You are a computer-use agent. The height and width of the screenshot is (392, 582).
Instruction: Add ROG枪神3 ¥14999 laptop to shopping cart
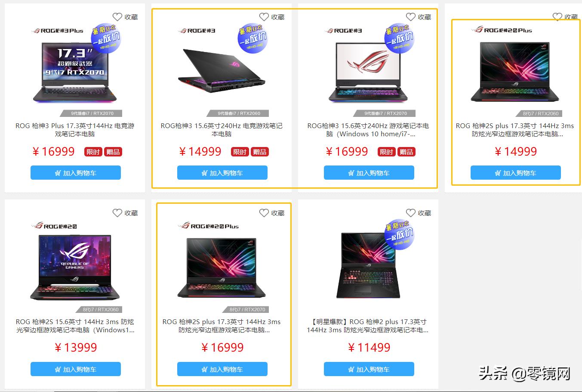point(222,173)
